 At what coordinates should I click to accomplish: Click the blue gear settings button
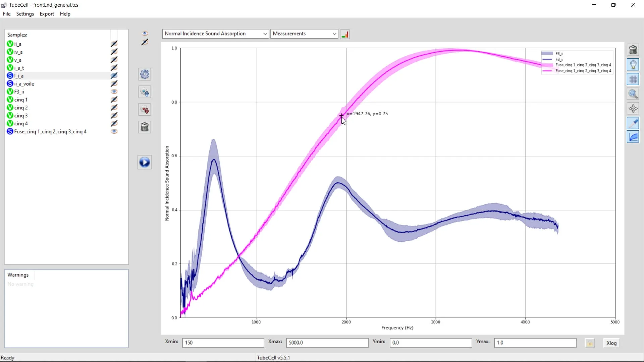pyautogui.click(x=145, y=74)
